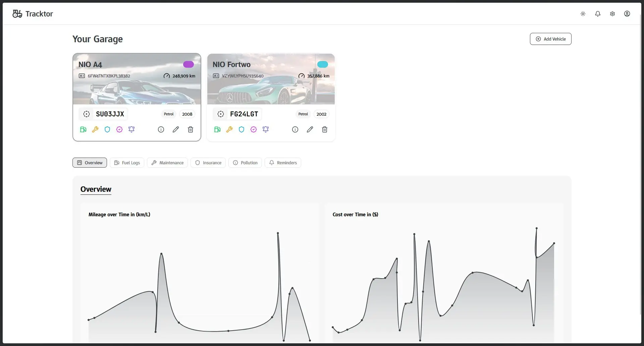
Task: Open fuel log icon on NIO A4 card
Action: tap(83, 129)
